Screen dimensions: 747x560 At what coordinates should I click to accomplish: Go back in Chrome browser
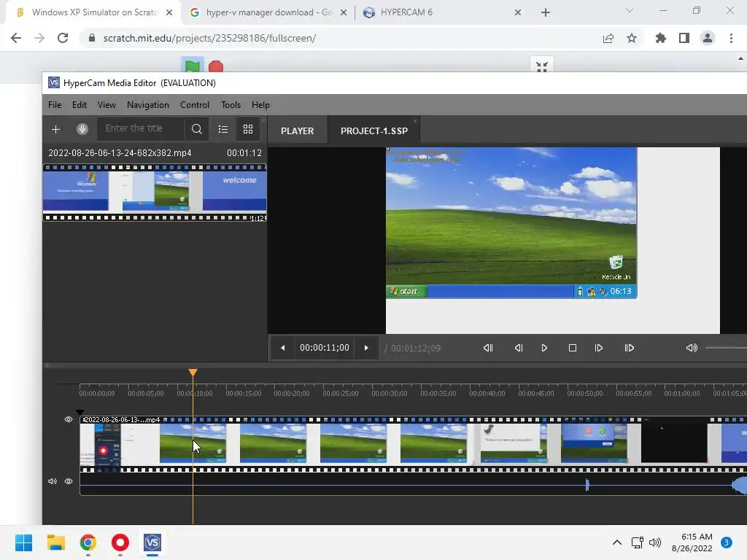pos(16,38)
